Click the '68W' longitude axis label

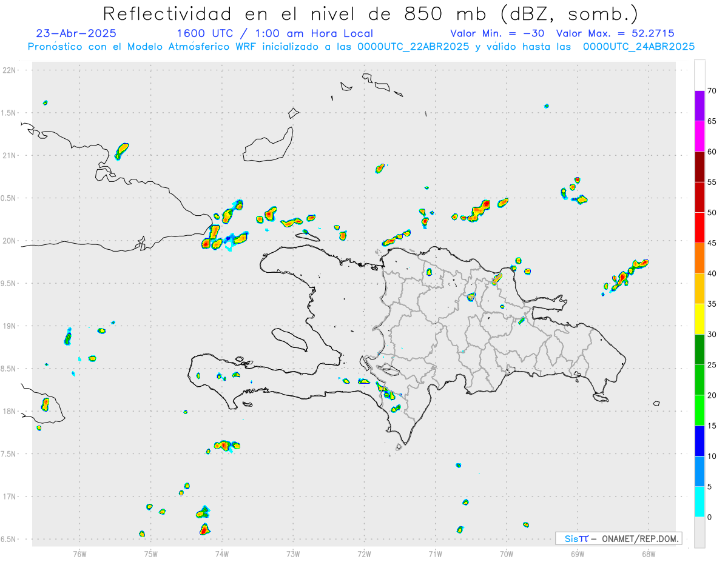pos(649,554)
